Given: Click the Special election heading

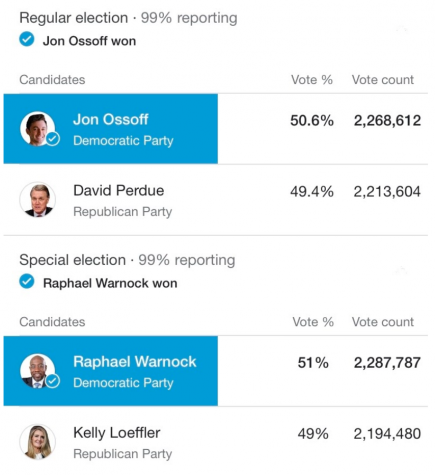Looking at the screenshot, I should pyautogui.click(x=73, y=260).
